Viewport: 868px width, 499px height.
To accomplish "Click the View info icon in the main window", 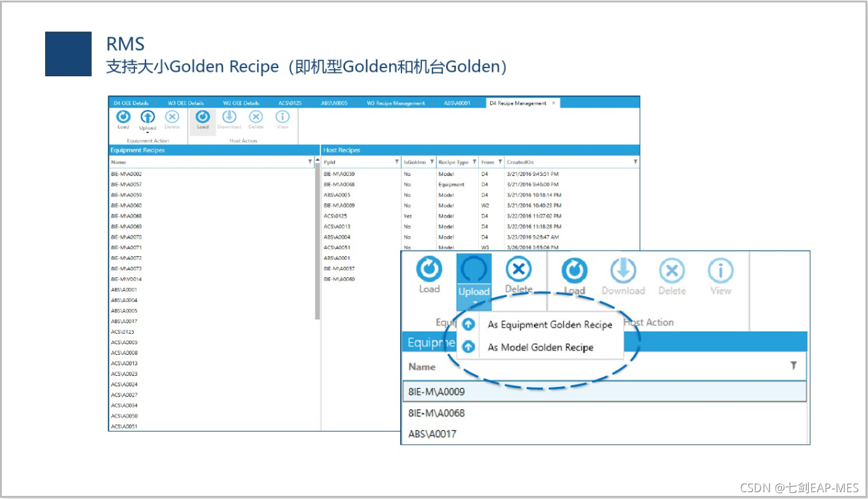I will point(283,116).
